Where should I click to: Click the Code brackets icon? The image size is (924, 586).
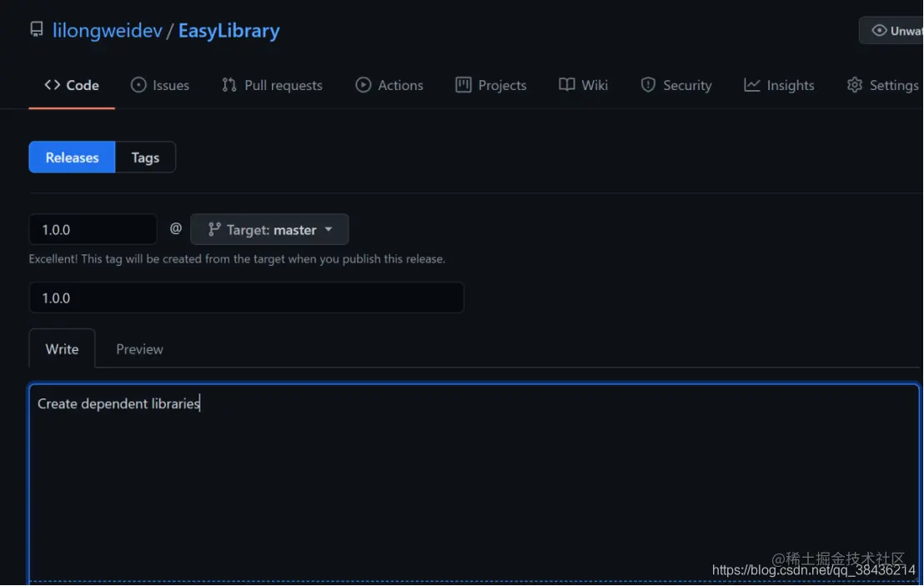(x=52, y=85)
